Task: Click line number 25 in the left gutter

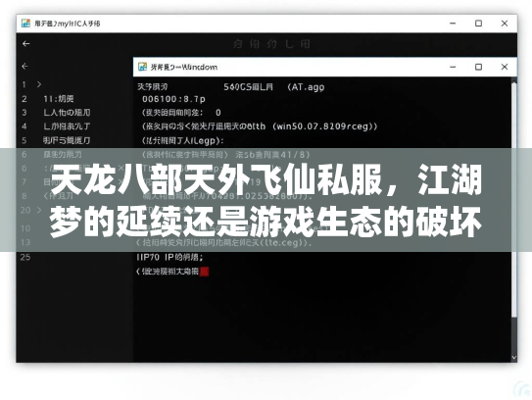Action: point(25,257)
